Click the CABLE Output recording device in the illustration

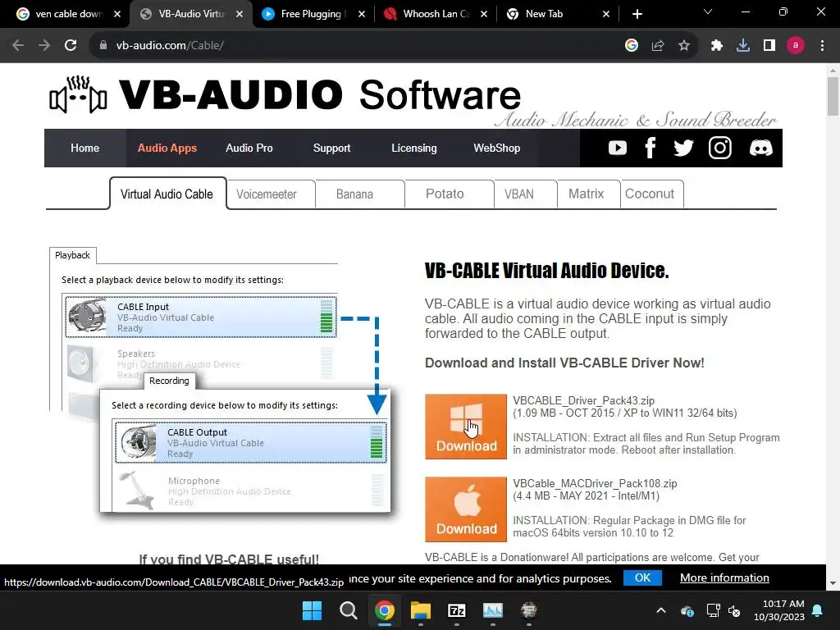pos(251,442)
